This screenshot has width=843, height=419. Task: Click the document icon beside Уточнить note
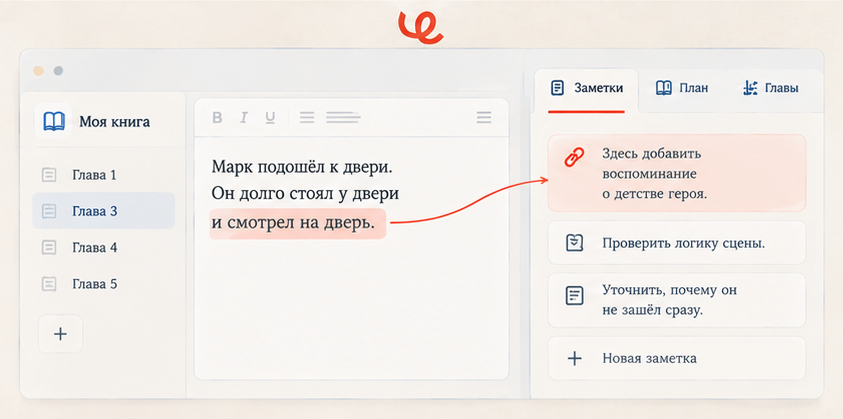pos(575,296)
